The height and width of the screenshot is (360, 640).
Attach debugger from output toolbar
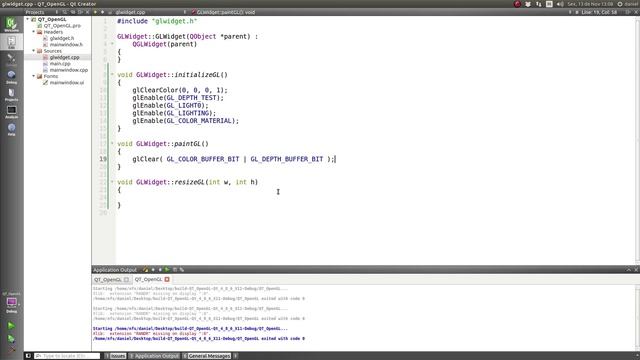coord(182,270)
